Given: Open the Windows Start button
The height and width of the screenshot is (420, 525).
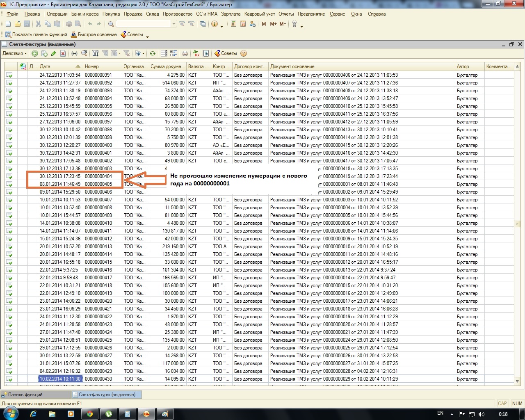Looking at the screenshot, I should pyautogui.click(x=10, y=413).
